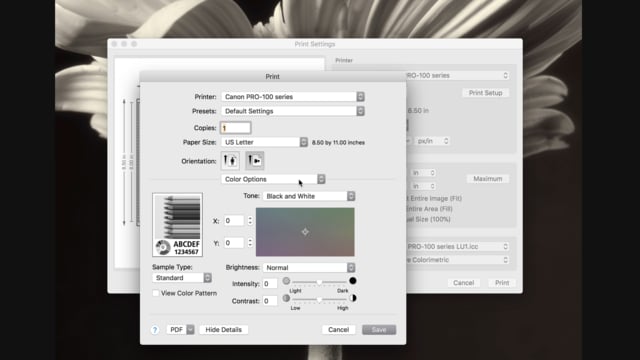Select the Entire Image (Fit) option

point(433,198)
